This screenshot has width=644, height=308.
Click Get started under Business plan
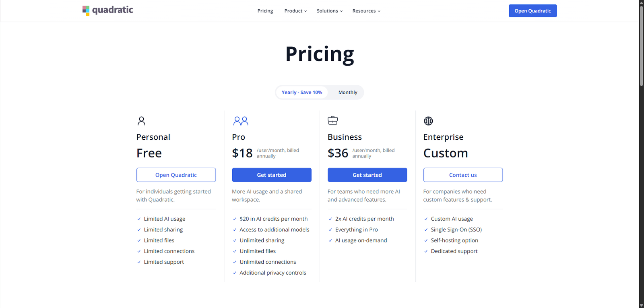tap(367, 175)
